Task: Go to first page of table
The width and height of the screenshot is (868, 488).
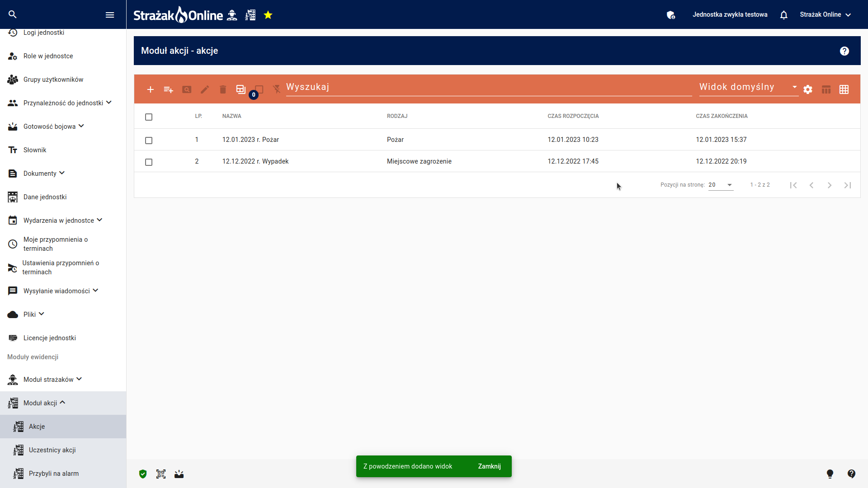Action: [793, 185]
